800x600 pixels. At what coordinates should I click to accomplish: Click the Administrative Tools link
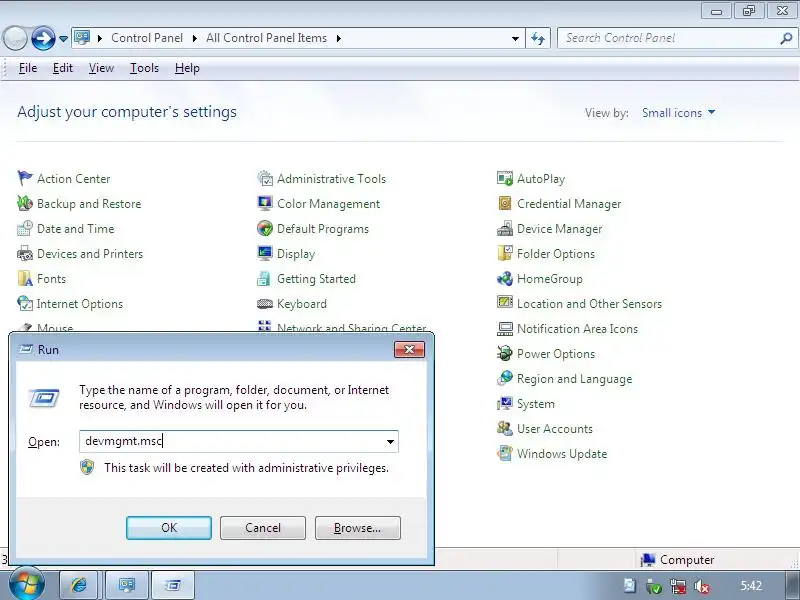tap(332, 179)
